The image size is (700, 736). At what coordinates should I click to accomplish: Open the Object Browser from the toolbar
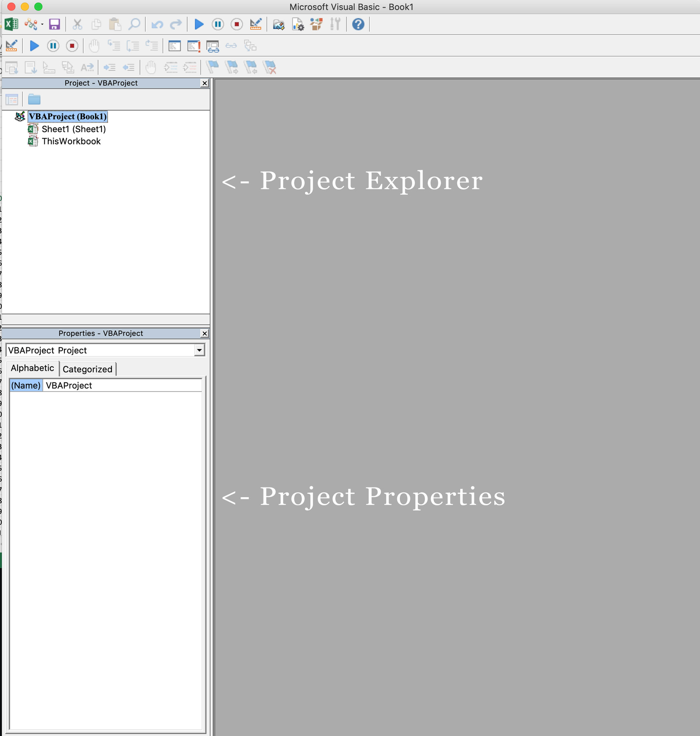coord(316,25)
